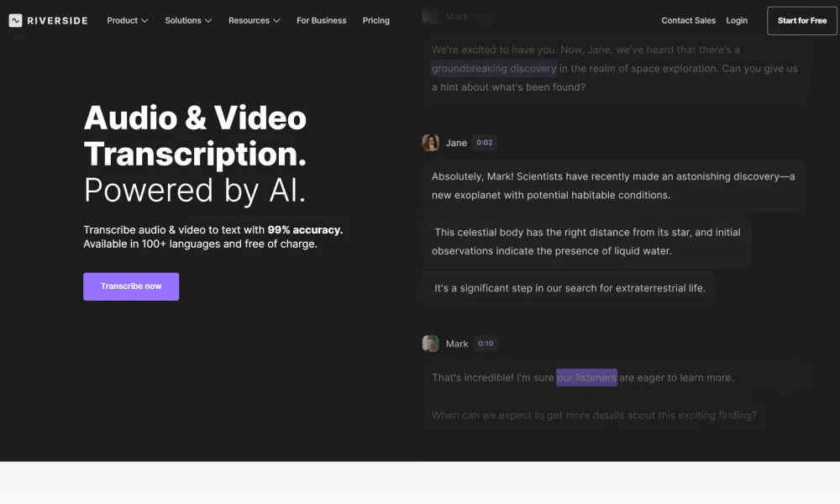Click Mark's avatar next to his first message

[430, 15]
